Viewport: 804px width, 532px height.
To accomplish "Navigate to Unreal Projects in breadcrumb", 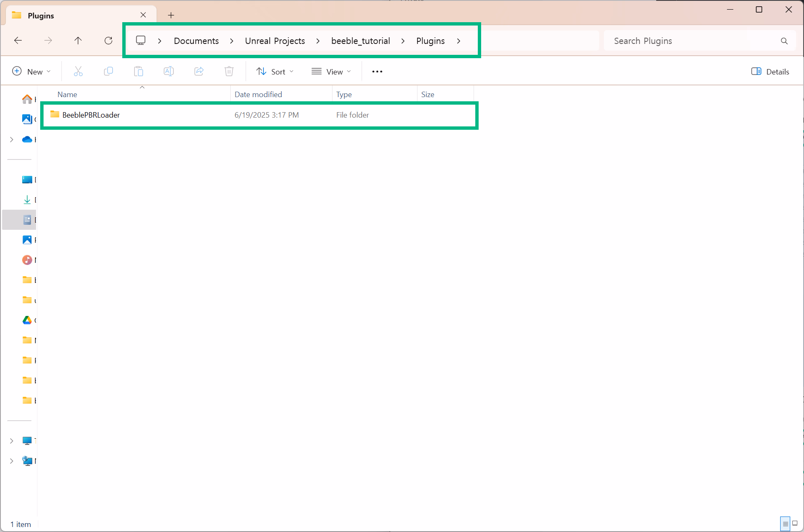I will [275, 41].
